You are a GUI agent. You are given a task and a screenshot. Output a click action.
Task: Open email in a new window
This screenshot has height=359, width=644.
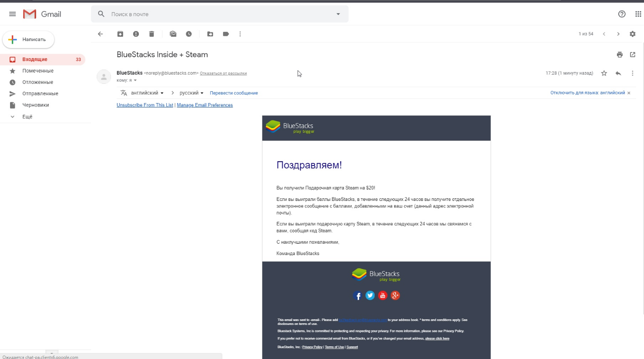coord(633,55)
